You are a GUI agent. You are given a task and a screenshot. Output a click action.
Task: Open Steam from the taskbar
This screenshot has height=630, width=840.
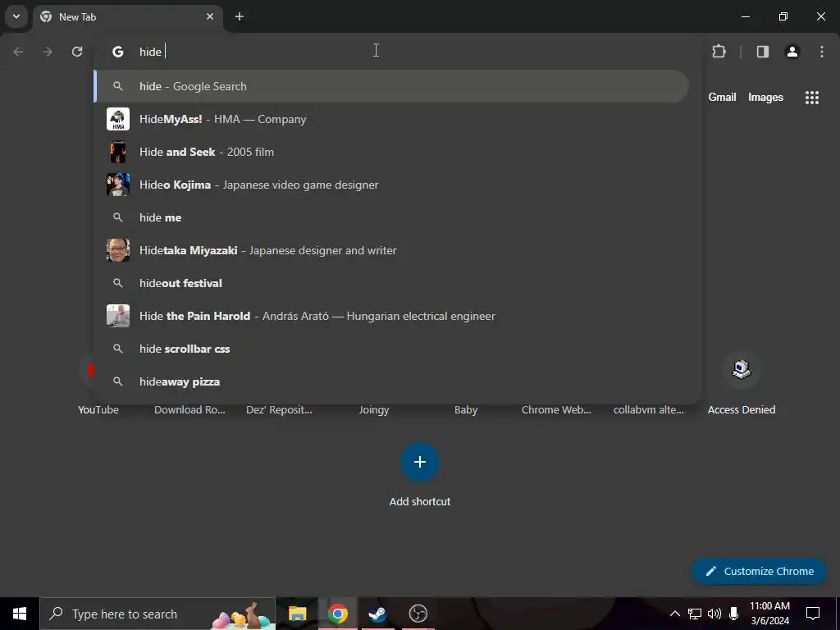377,614
